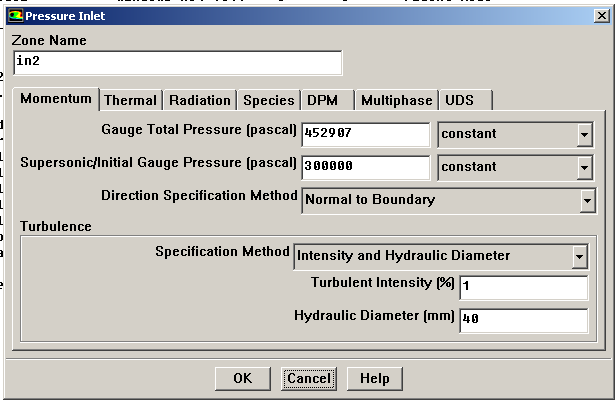
Task: Open the DPM tab
Action: [x=322, y=100]
